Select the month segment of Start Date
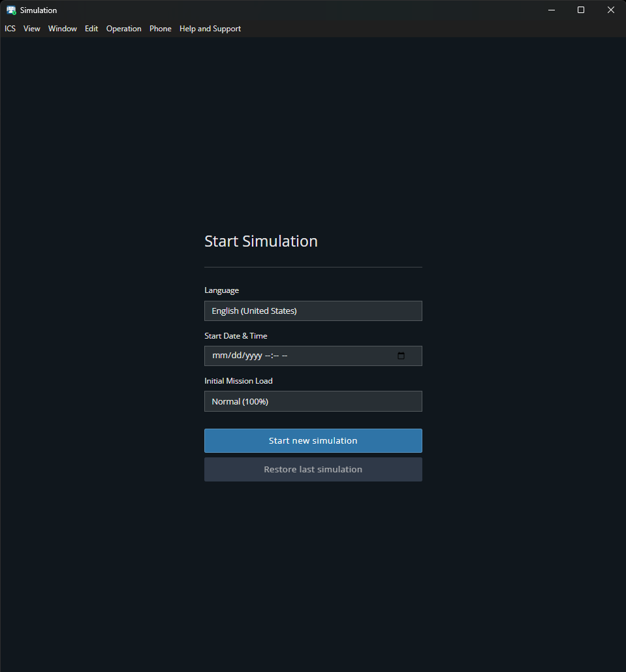626x672 pixels. click(218, 356)
